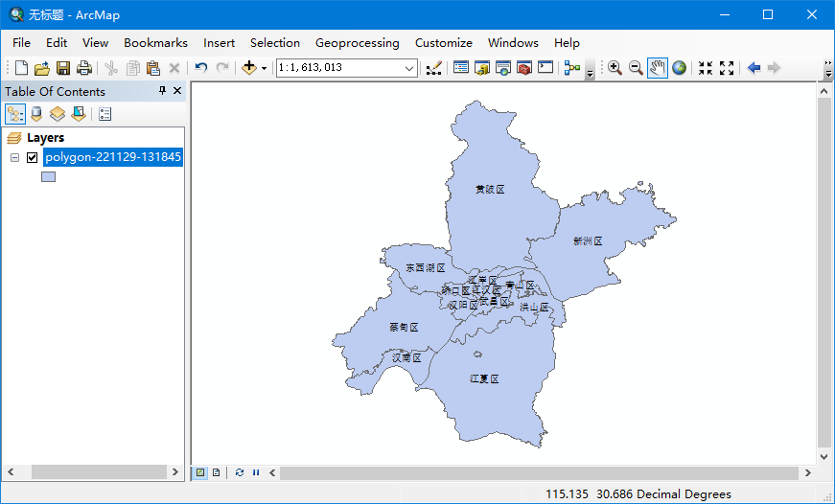Open the Search window icon
835x504 pixels.
tap(503, 68)
